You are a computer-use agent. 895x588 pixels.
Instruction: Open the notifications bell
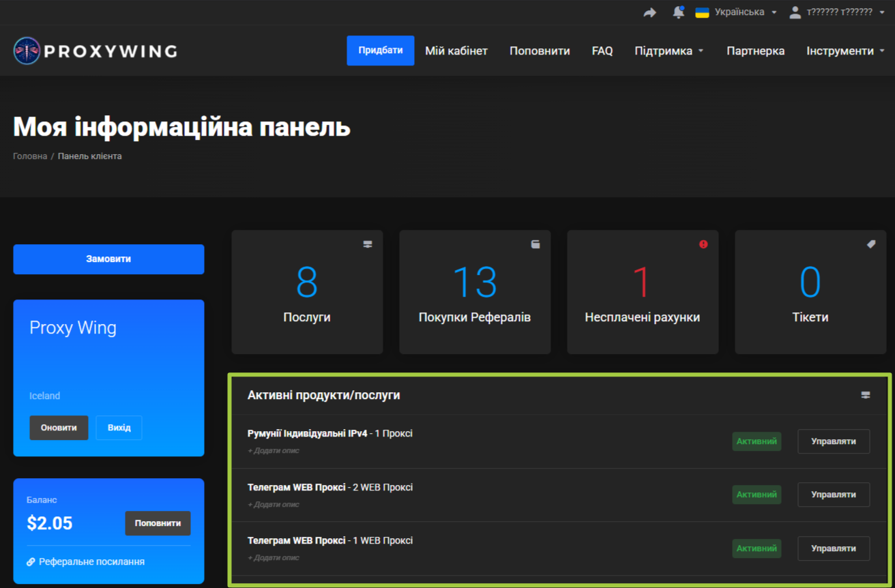[678, 12]
